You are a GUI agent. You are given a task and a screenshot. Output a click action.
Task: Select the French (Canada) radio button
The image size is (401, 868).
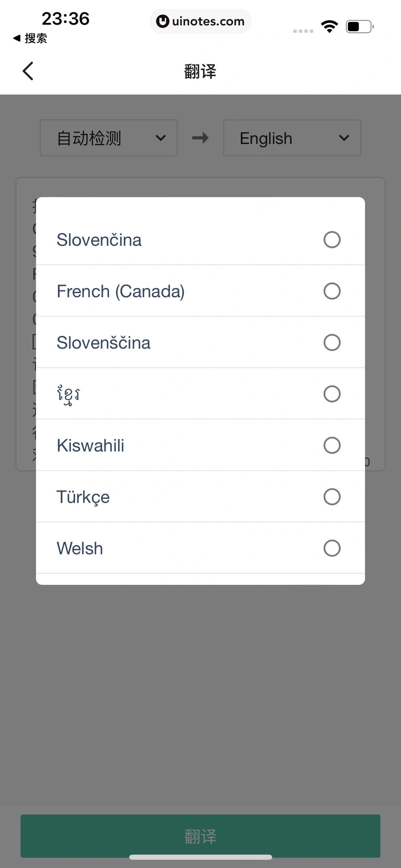pos(332,291)
